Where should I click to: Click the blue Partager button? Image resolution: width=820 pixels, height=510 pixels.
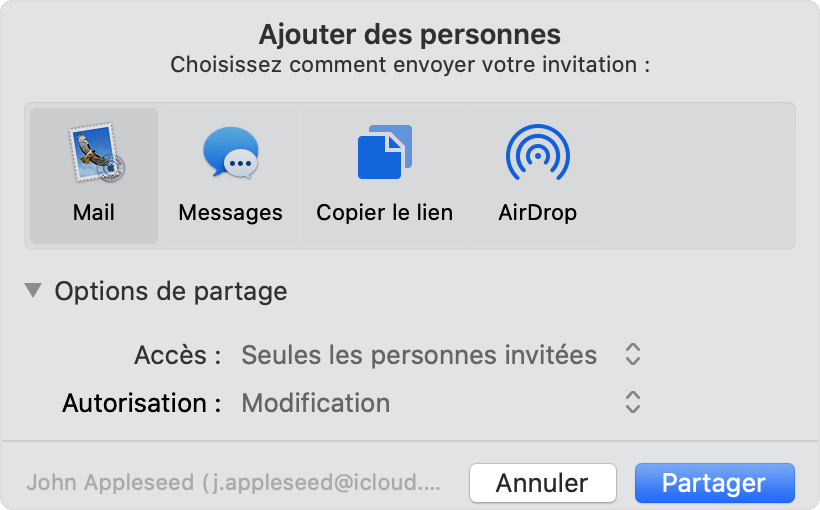[714, 483]
